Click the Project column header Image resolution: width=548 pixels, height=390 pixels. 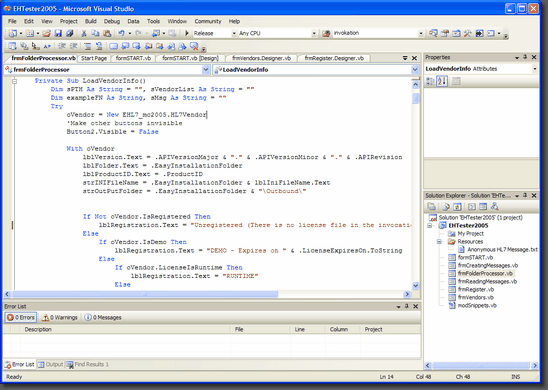coord(390,329)
